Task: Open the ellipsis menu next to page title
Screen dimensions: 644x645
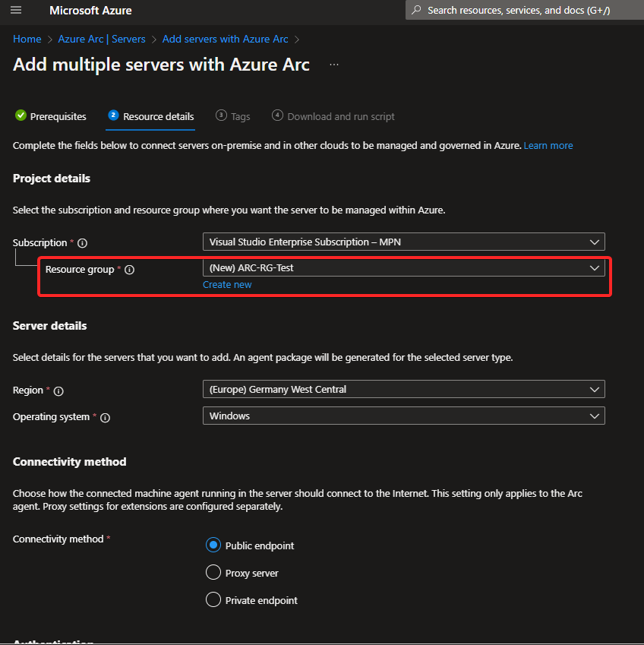Action: (x=333, y=66)
